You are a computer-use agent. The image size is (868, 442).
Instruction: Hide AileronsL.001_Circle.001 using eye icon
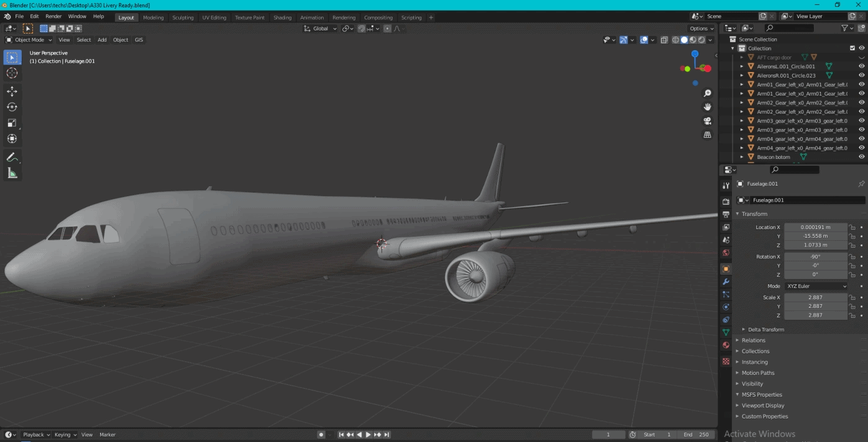(x=861, y=66)
